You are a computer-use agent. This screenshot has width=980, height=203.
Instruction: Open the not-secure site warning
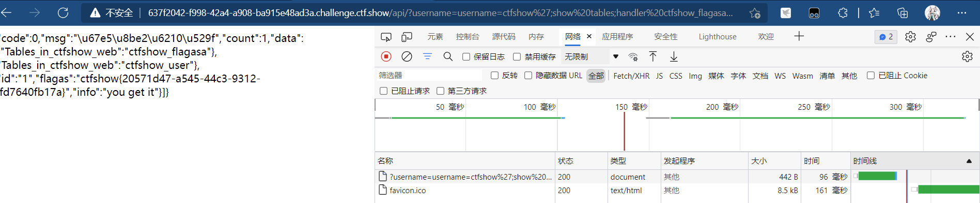pyautogui.click(x=112, y=13)
